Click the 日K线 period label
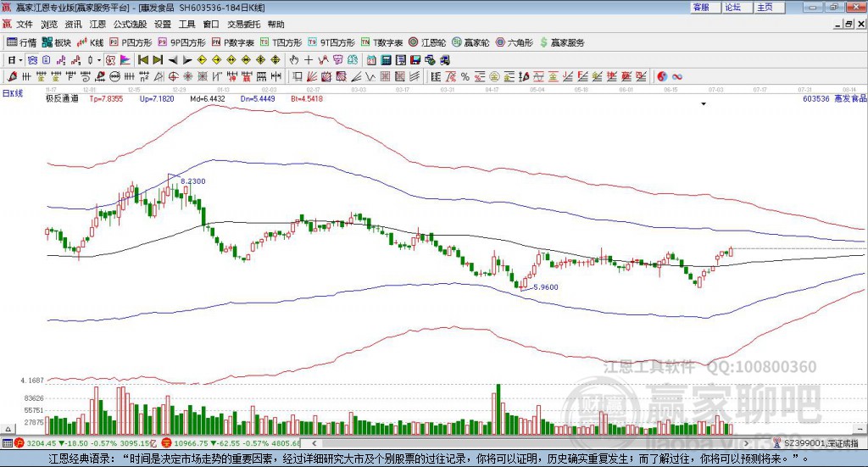The width and height of the screenshot is (868, 467). point(13,93)
